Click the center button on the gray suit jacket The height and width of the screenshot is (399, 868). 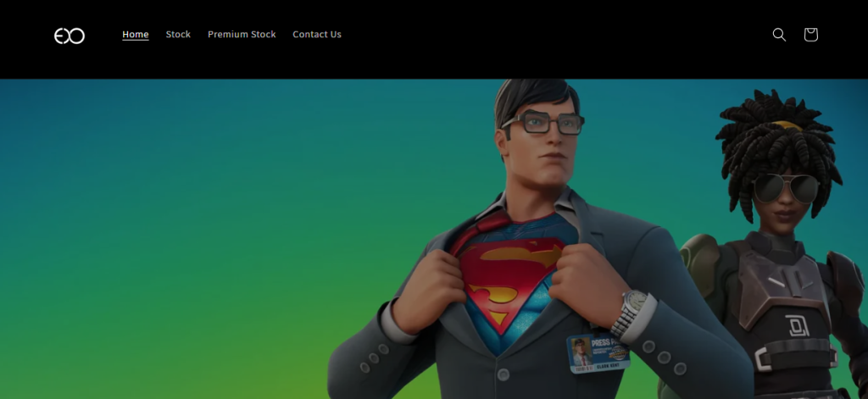(503, 374)
